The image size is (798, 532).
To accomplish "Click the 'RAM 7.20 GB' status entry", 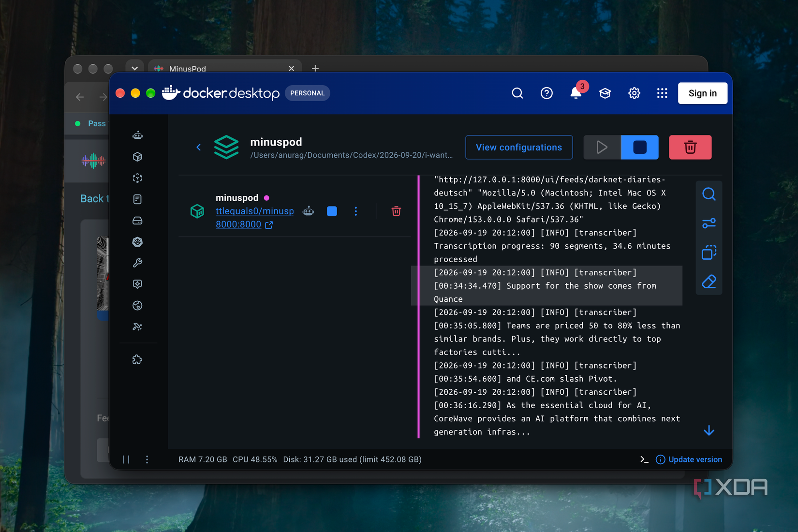I will click(203, 459).
